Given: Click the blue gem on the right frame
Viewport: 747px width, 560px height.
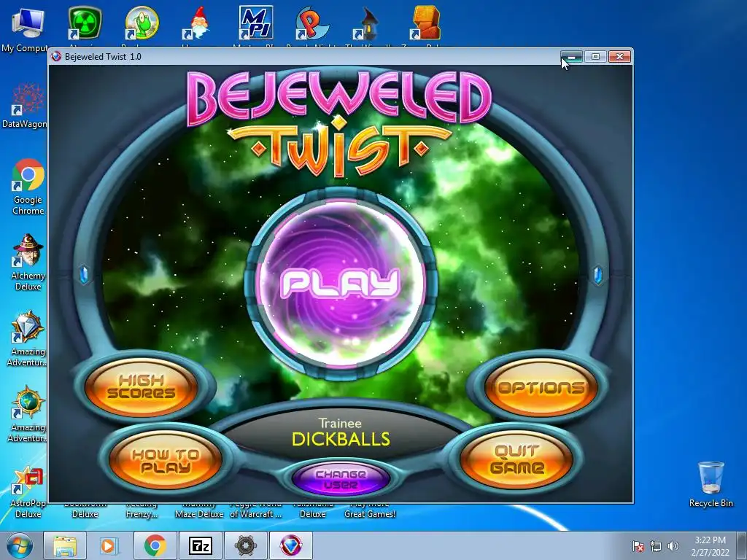Looking at the screenshot, I should (x=598, y=275).
